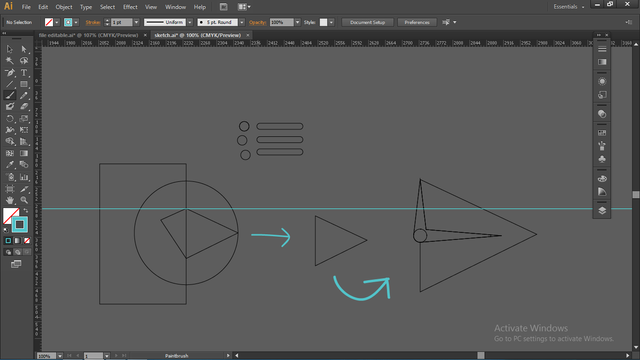
Task: Open graphic Style dropdown
Action: pyautogui.click(x=331, y=22)
